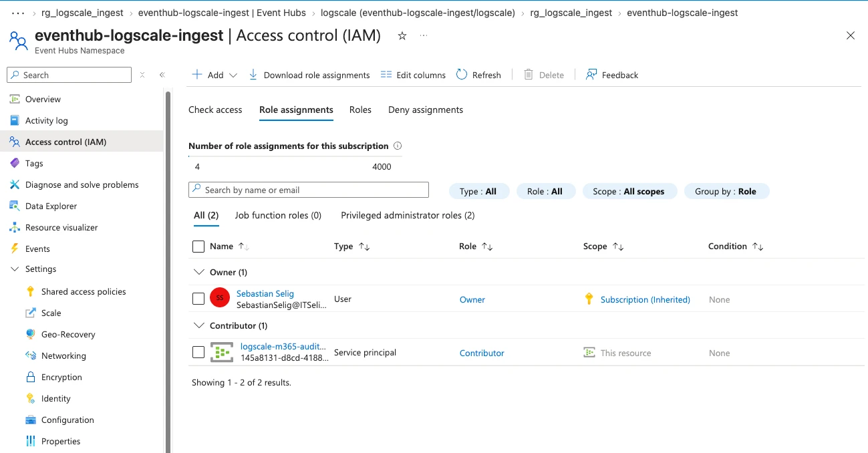Open Diagnose and solve problems
This screenshot has height=453, width=868.
[x=82, y=184]
